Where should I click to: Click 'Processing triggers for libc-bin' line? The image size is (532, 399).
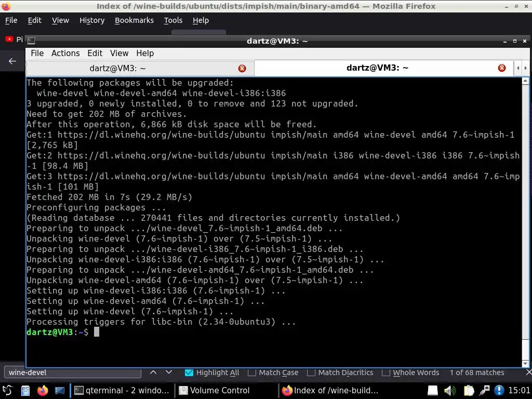161,322
